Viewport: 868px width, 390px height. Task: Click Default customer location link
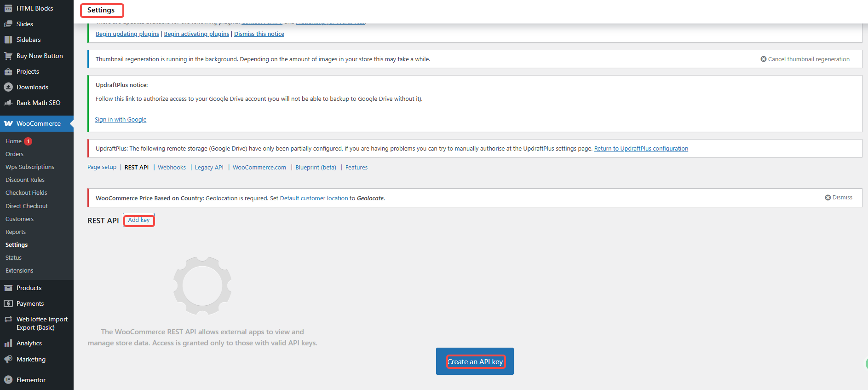pyautogui.click(x=314, y=198)
